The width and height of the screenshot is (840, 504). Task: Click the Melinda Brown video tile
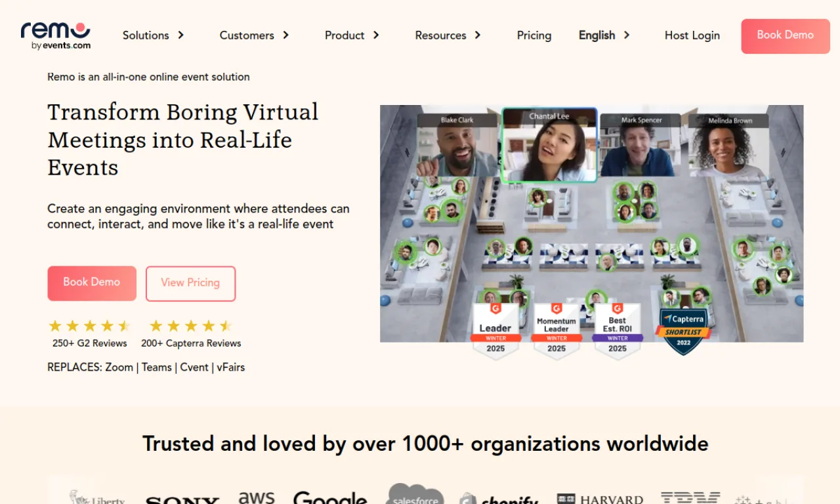click(x=730, y=145)
